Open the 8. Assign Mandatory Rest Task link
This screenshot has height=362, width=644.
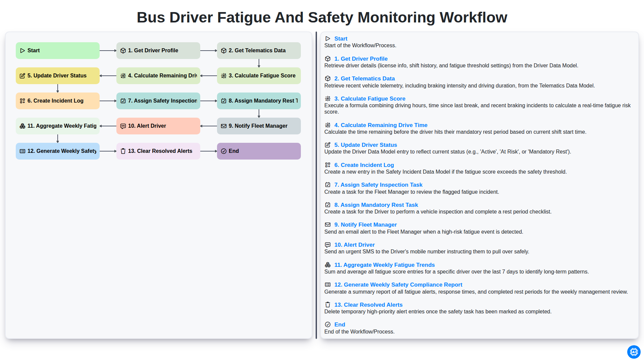click(x=376, y=205)
